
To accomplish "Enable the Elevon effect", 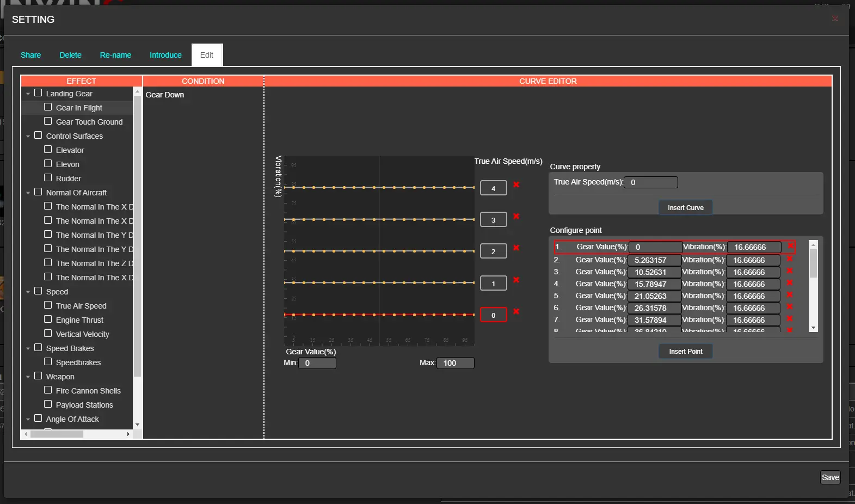I will [48, 164].
